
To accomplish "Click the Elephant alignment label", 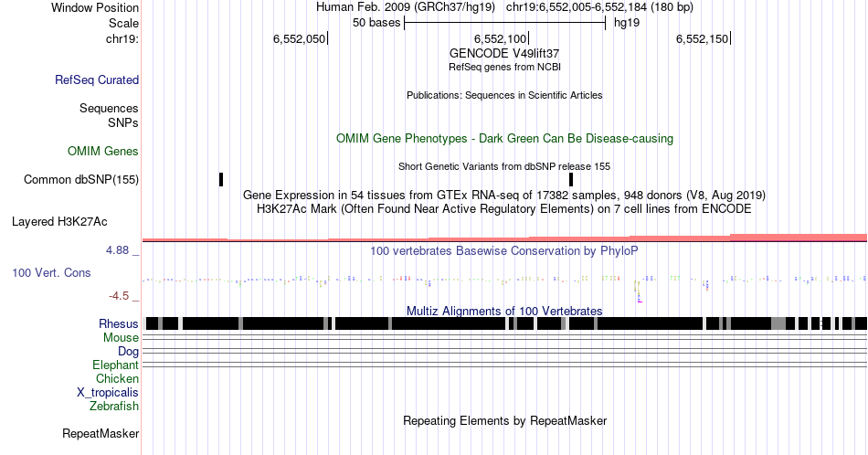I will (x=115, y=365).
